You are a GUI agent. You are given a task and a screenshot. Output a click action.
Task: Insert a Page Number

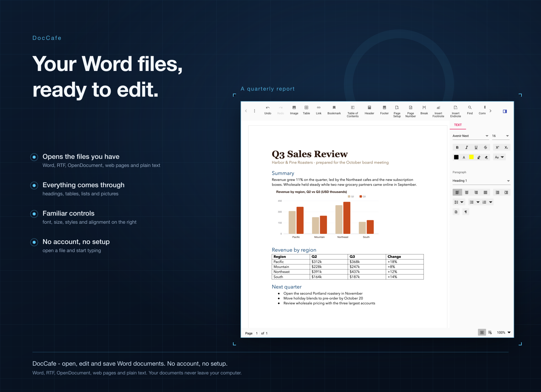coord(410,111)
